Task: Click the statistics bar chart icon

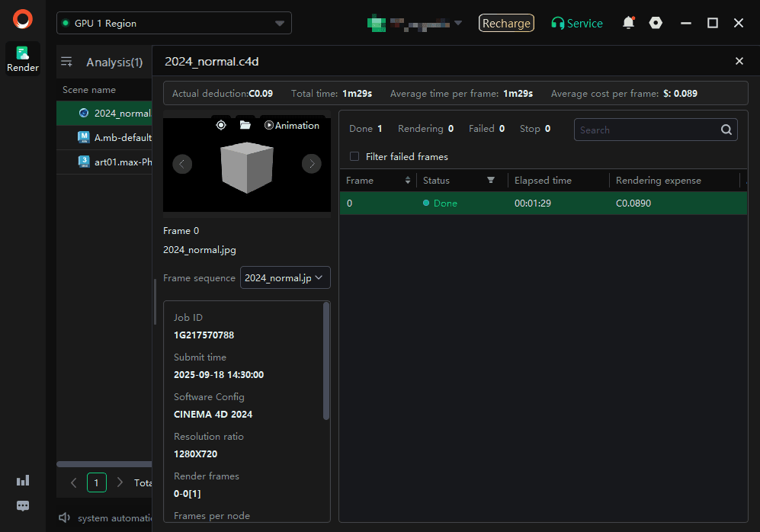Action: (x=23, y=480)
